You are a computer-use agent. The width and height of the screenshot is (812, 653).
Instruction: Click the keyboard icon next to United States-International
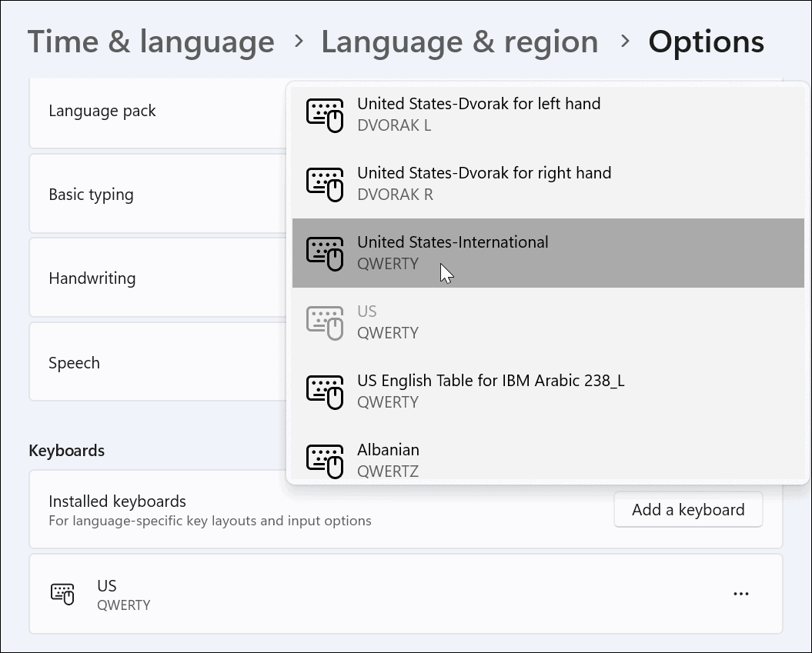coord(325,252)
